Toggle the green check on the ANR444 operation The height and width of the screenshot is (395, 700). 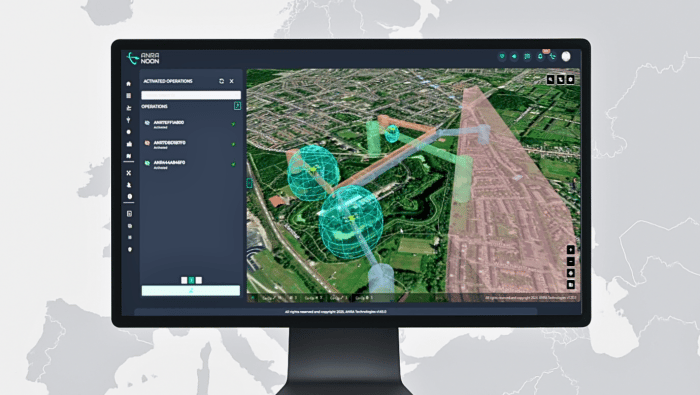[233, 164]
